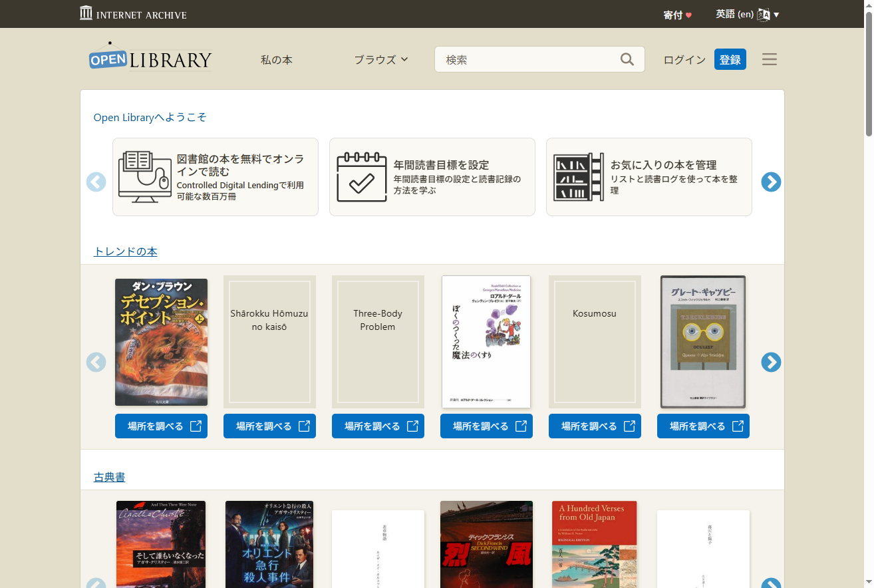The image size is (874, 588).
Task: Open the hamburger menu icon
Action: coord(770,59)
